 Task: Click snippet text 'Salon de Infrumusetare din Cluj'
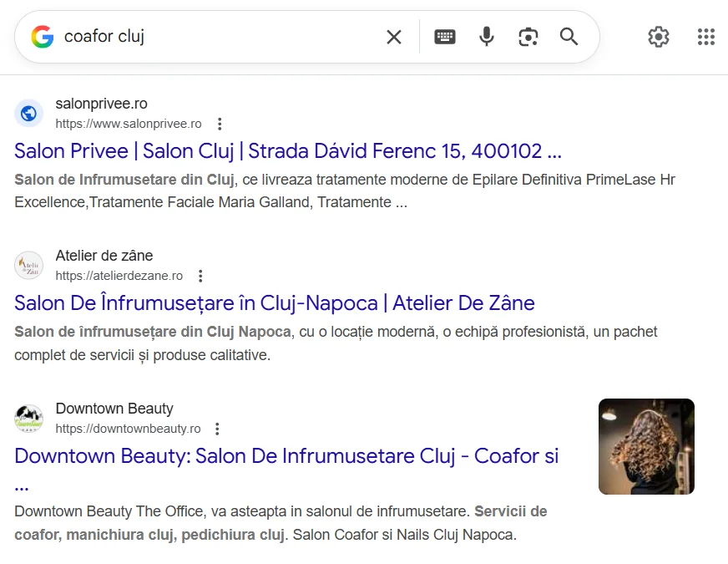(x=124, y=180)
